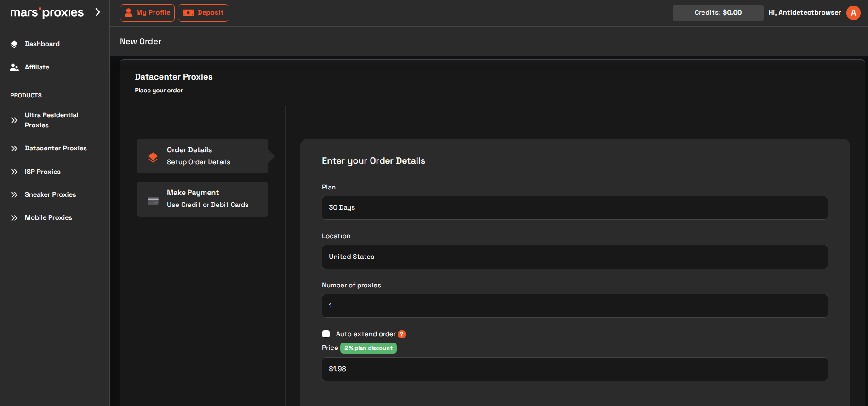Click the Datacenter Proxies heading

click(174, 77)
